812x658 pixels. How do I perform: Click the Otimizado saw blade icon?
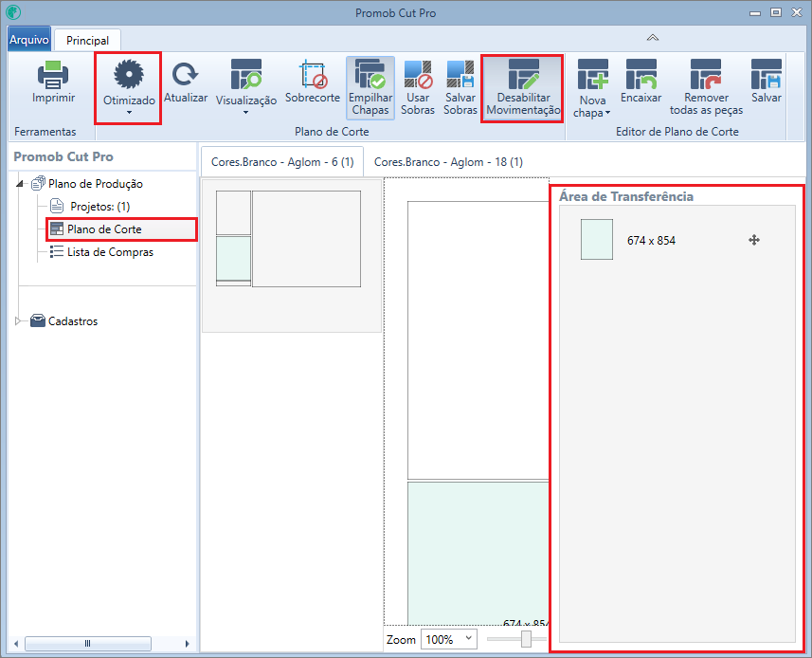click(129, 74)
